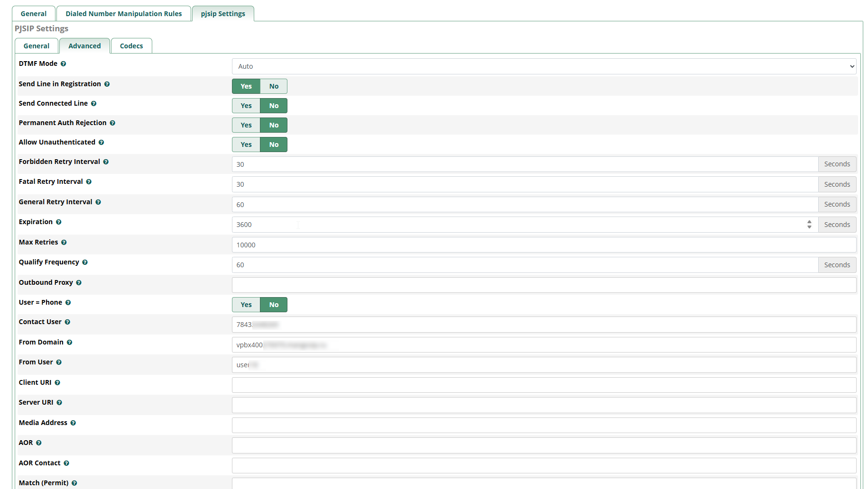Open the PJSIP General sub-tab
The height and width of the screenshot is (489, 868).
(37, 46)
